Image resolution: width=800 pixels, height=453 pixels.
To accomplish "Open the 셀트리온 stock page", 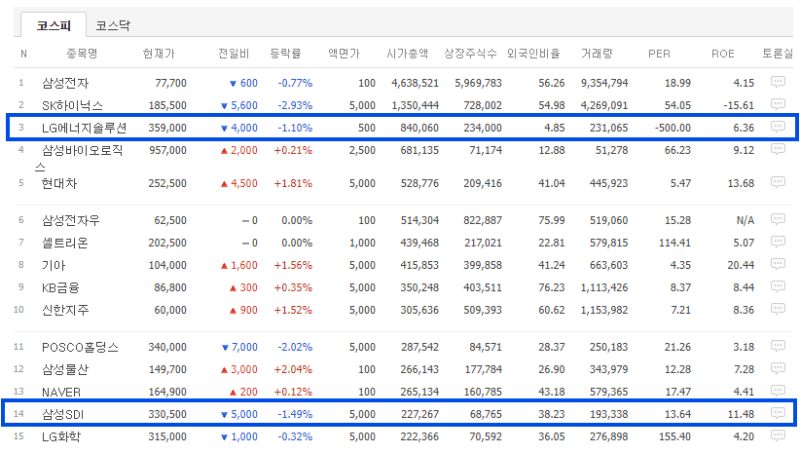I will (x=65, y=243).
